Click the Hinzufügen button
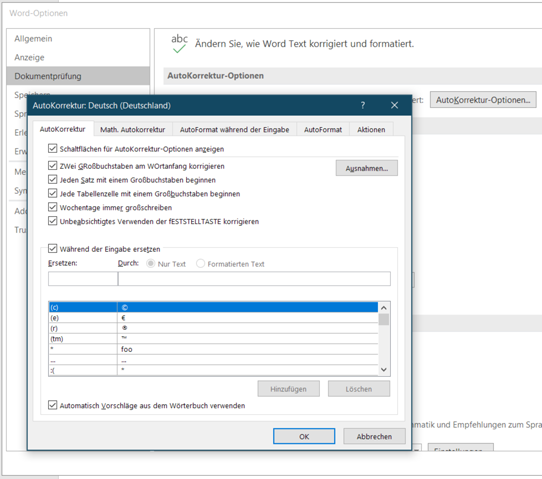This screenshot has width=542, height=479. tap(289, 389)
